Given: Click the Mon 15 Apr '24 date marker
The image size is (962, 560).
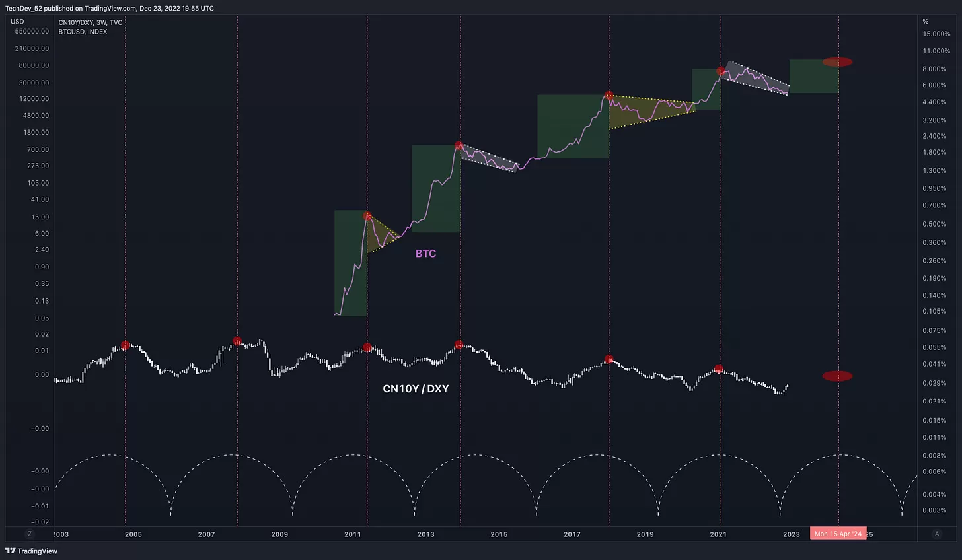Looking at the screenshot, I should pyautogui.click(x=838, y=534).
